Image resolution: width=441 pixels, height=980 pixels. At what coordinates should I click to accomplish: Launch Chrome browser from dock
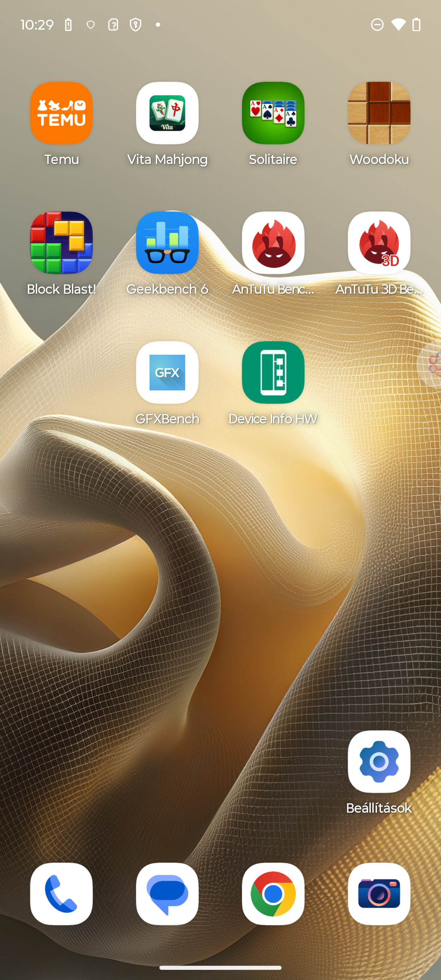tap(273, 894)
